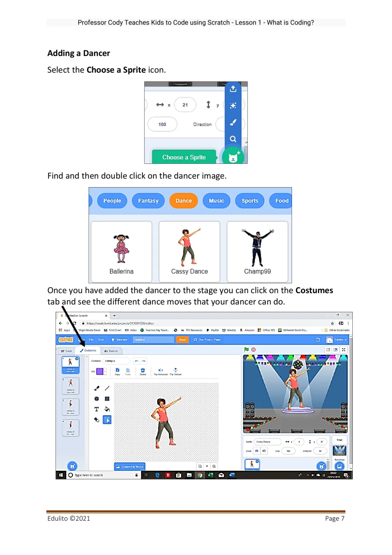
Task: Click the Untitled project title field
Action: coord(154,340)
